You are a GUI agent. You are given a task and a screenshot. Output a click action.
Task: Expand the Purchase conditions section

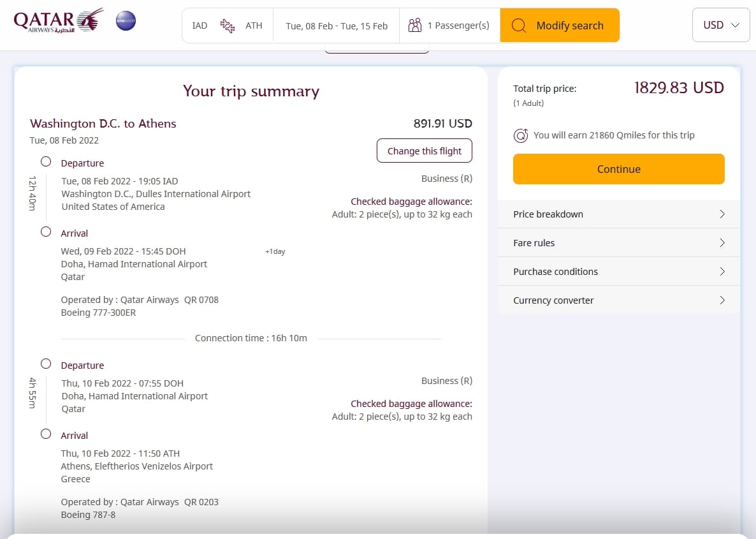click(618, 272)
